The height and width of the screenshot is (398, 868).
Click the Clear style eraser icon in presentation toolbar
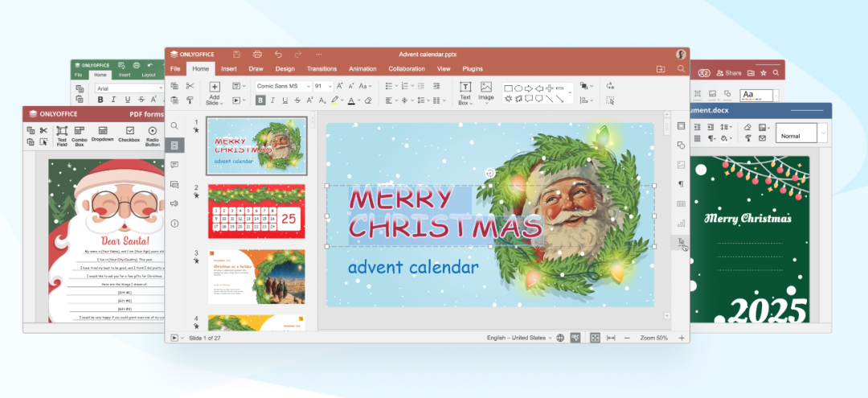pyautogui.click(x=368, y=101)
